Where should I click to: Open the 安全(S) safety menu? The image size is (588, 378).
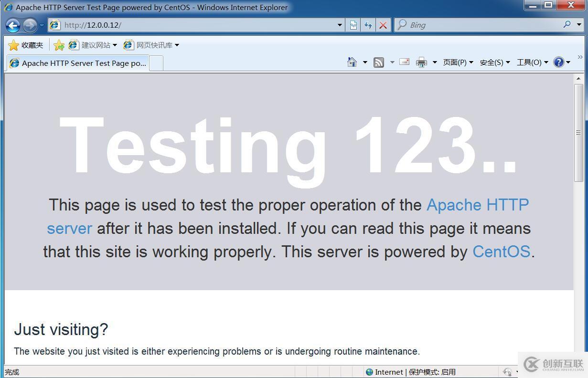coord(495,62)
